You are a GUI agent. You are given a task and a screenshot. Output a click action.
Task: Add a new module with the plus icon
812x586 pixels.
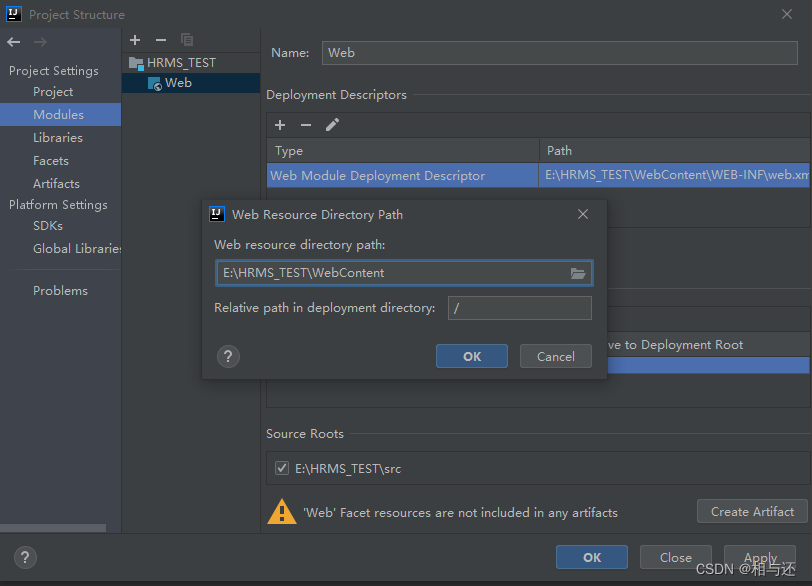pos(135,40)
